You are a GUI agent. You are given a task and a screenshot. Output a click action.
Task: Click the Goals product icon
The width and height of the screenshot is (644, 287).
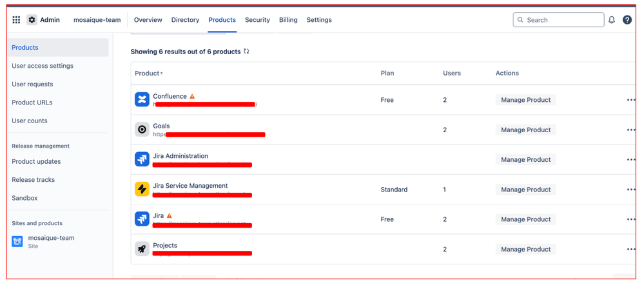pyautogui.click(x=142, y=130)
